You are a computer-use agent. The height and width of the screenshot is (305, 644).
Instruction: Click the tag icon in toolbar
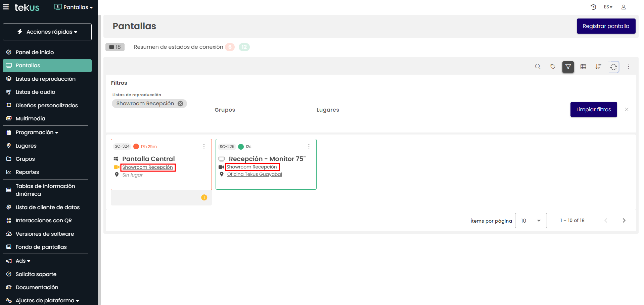point(553,67)
